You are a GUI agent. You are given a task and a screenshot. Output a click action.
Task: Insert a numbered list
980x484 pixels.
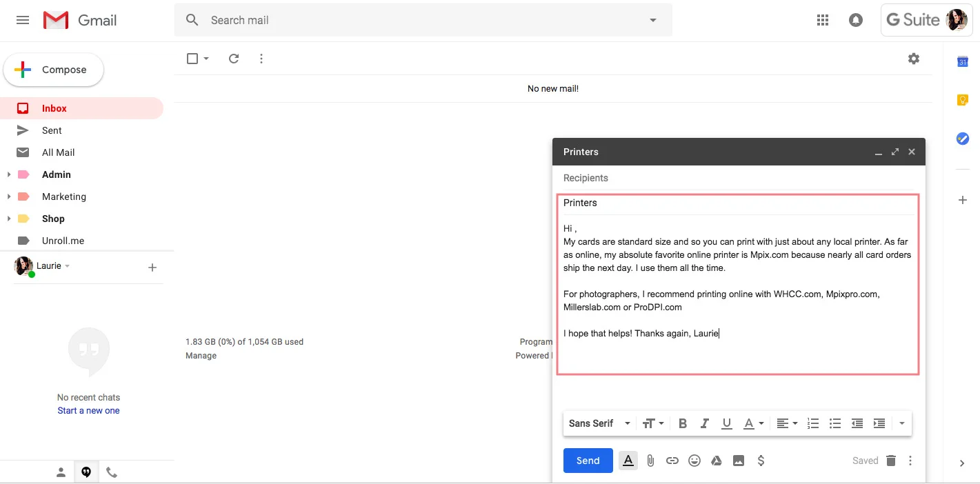click(x=813, y=423)
